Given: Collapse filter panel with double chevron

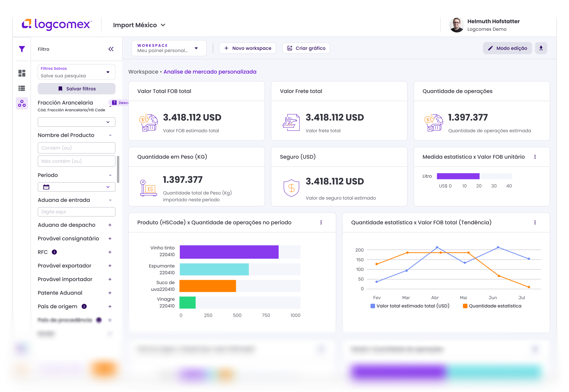Looking at the screenshot, I should pos(111,49).
